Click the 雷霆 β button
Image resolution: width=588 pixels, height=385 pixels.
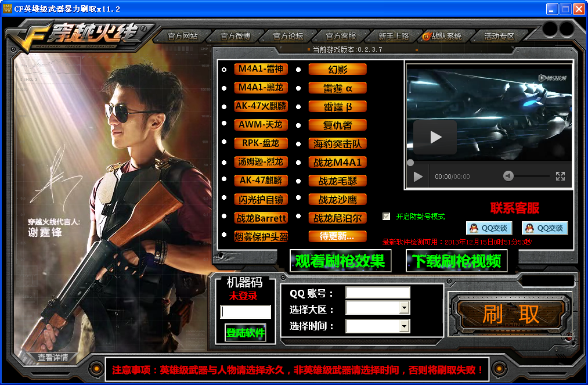pos(337,107)
